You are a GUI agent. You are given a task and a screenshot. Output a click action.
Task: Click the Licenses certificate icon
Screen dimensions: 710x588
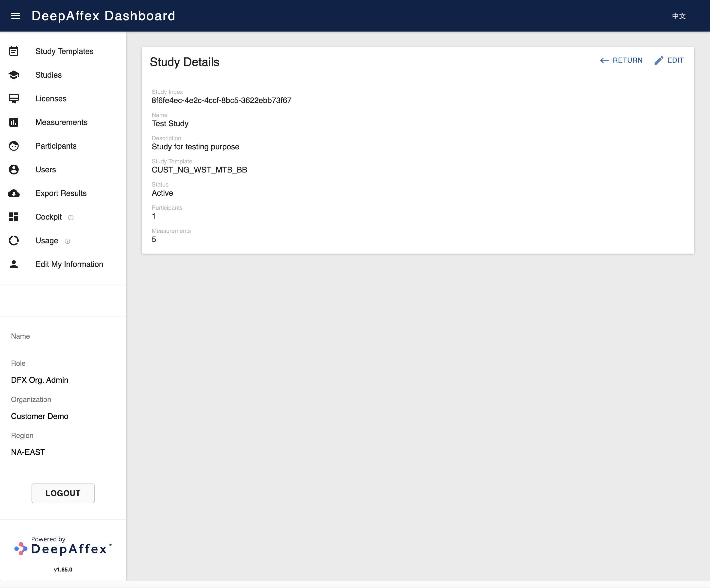coord(14,98)
